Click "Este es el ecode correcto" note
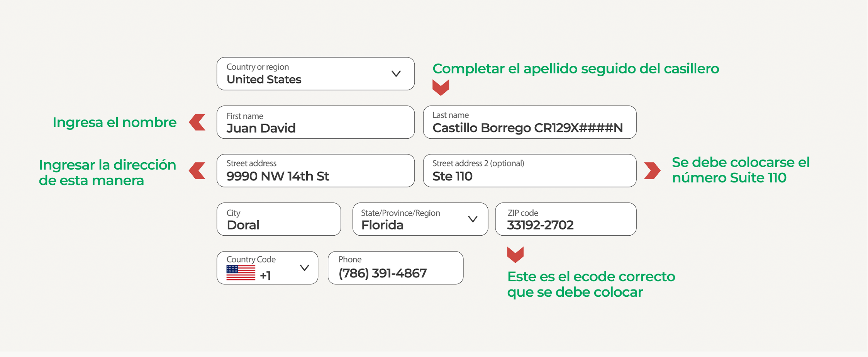The image size is (868, 357). [591, 284]
